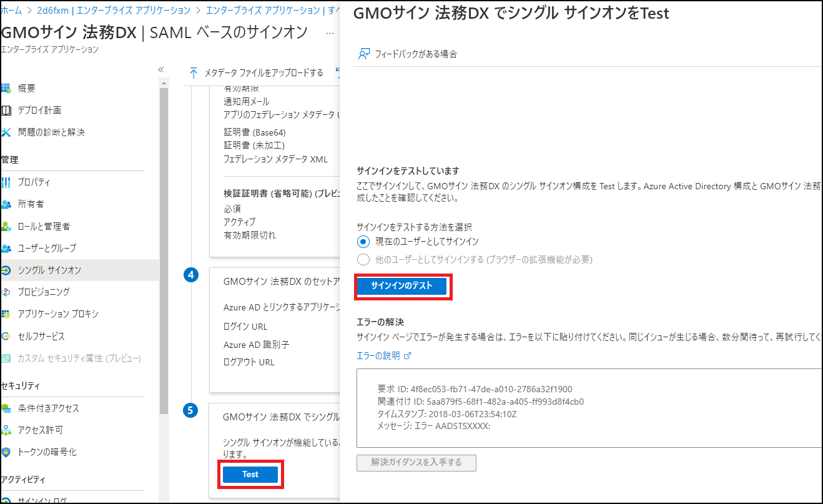Click the フィードバックがある場合 link
Screen dimensions: 823x504
click(x=416, y=54)
